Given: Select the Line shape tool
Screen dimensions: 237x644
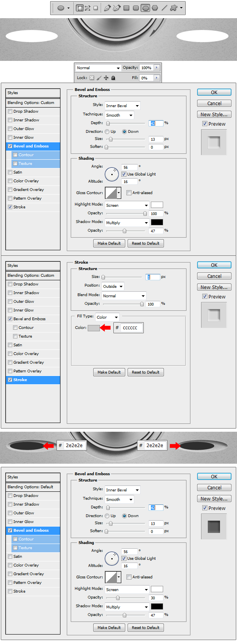Looking at the screenshot, I should [164, 8].
